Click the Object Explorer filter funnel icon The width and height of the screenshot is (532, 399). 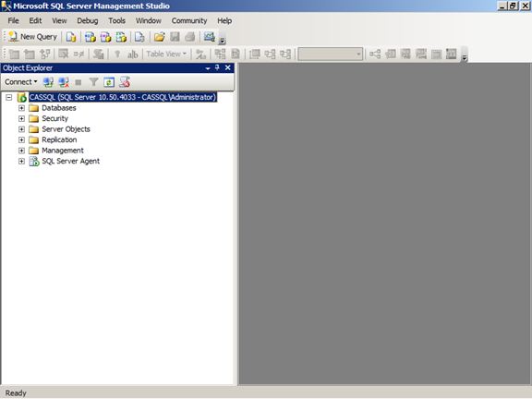[x=93, y=82]
